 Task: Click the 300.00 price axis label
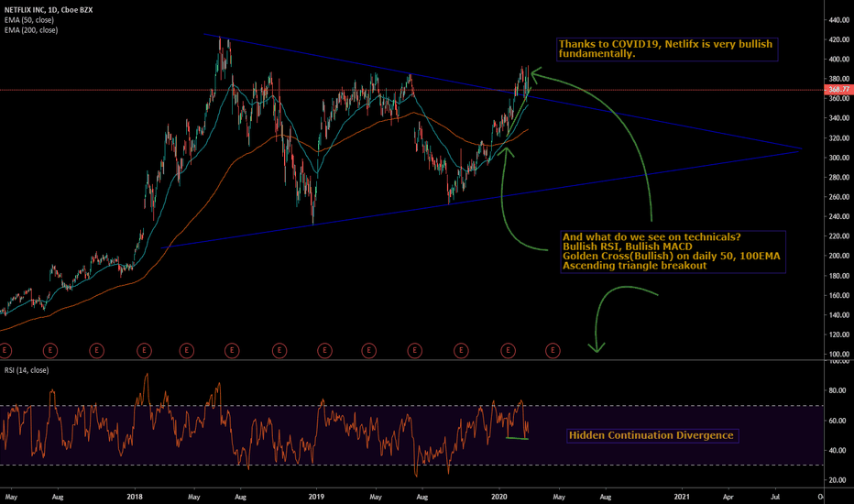tap(839, 158)
